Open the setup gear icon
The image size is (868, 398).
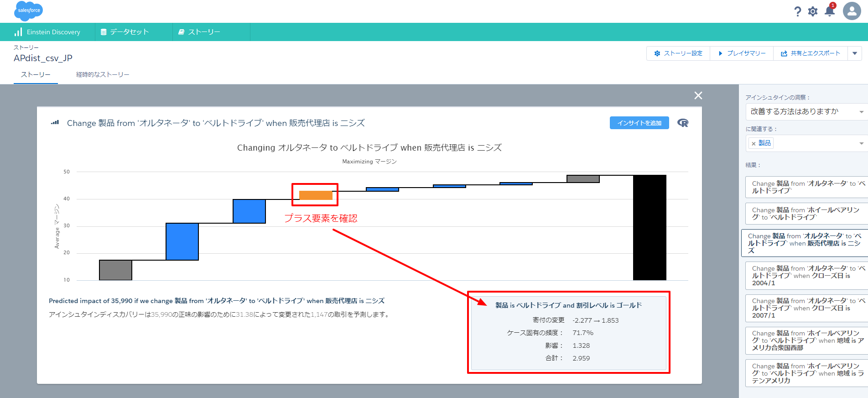tap(813, 11)
